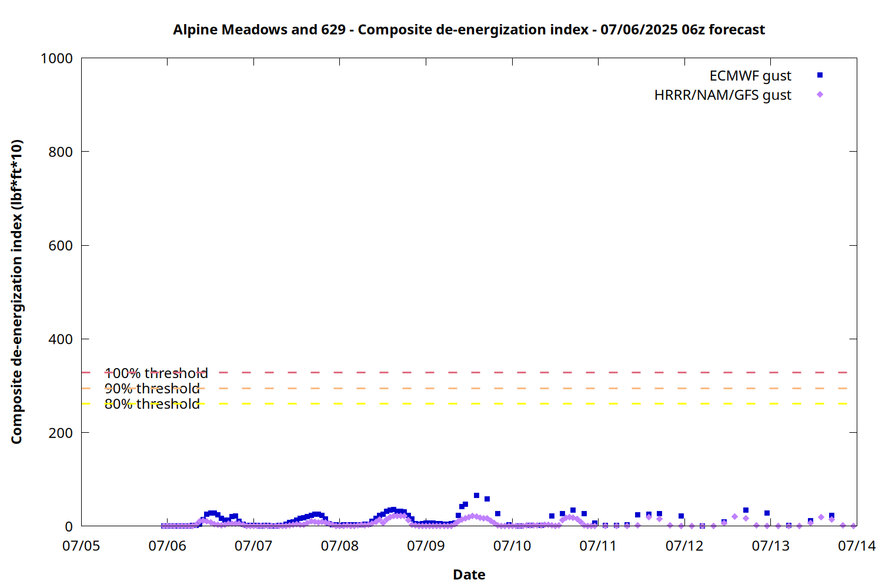
Task: Select the HRRR/NAM/GFS gust legend label
Action: [723, 95]
